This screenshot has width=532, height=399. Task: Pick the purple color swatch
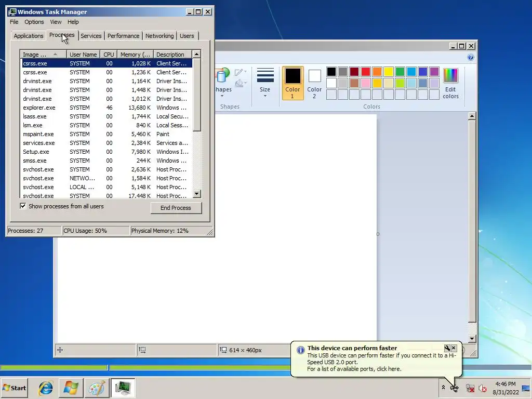point(434,72)
